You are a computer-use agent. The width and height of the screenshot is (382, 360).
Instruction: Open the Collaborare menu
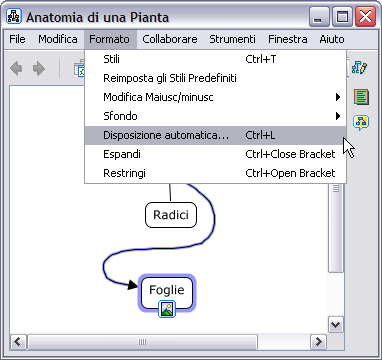click(170, 39)
